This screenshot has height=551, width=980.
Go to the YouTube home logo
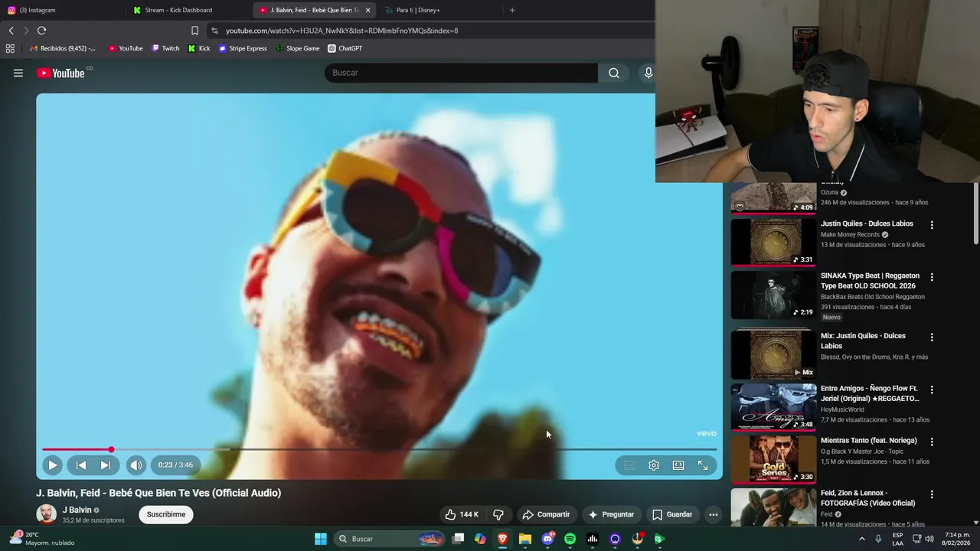pyautogui.click(x=60, y=73)
